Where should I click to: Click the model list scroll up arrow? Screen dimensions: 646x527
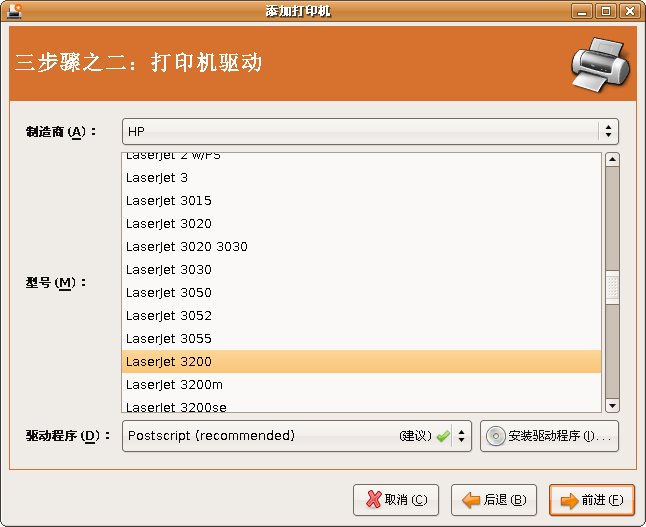coord(612,159)
